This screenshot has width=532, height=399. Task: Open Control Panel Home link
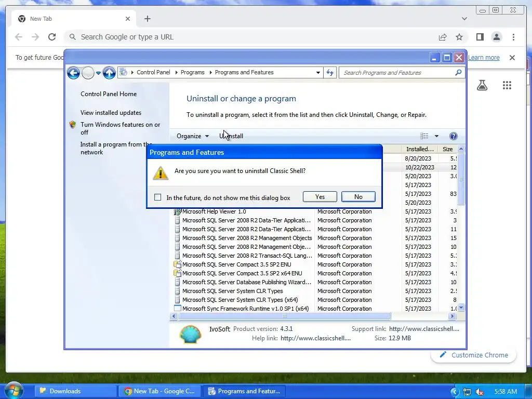109,94
